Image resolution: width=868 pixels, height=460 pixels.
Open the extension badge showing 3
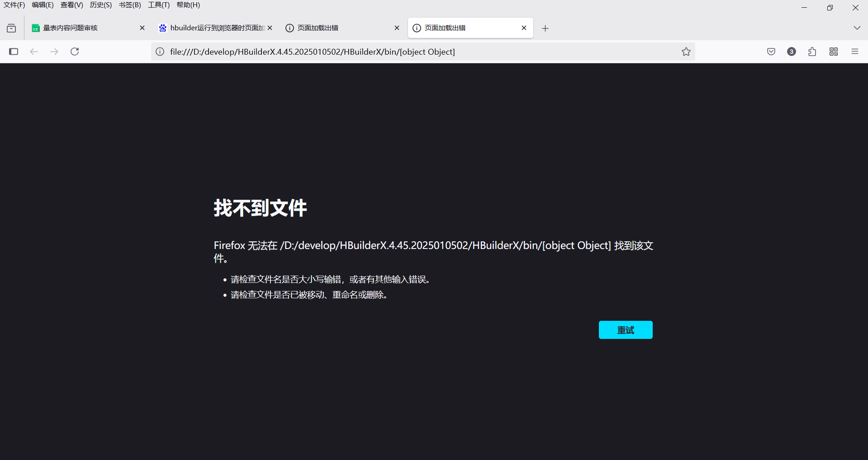pos(792,52)
